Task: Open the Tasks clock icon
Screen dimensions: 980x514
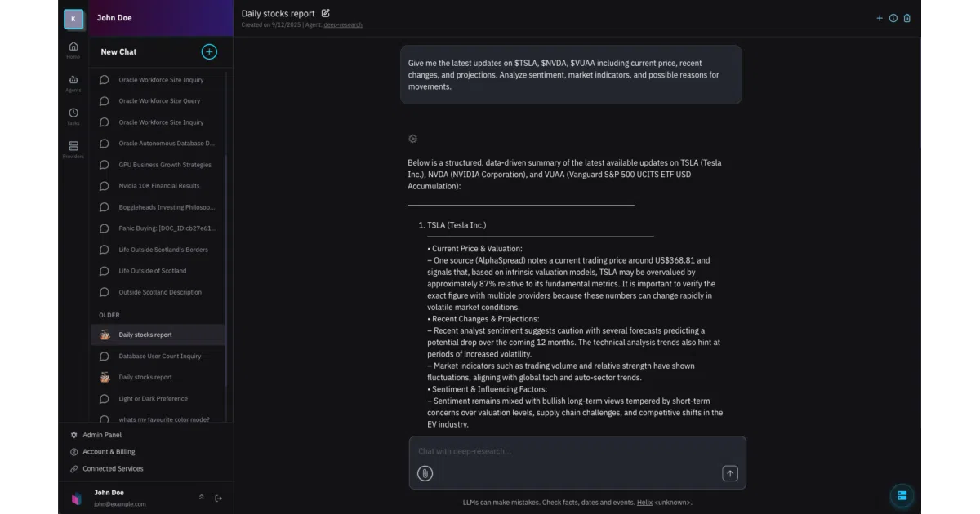Action: click(x=73, y=117)
